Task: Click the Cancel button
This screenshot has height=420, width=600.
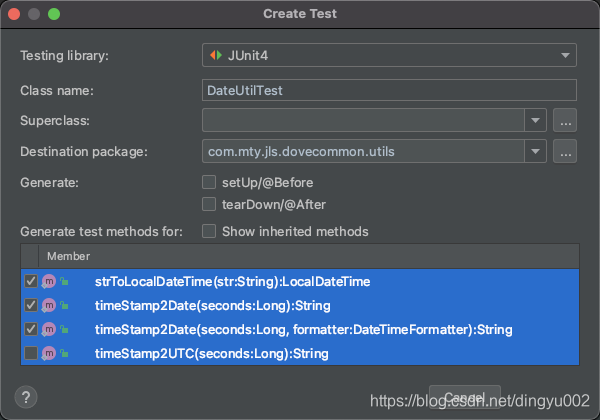Action: (x=465, y=397)
